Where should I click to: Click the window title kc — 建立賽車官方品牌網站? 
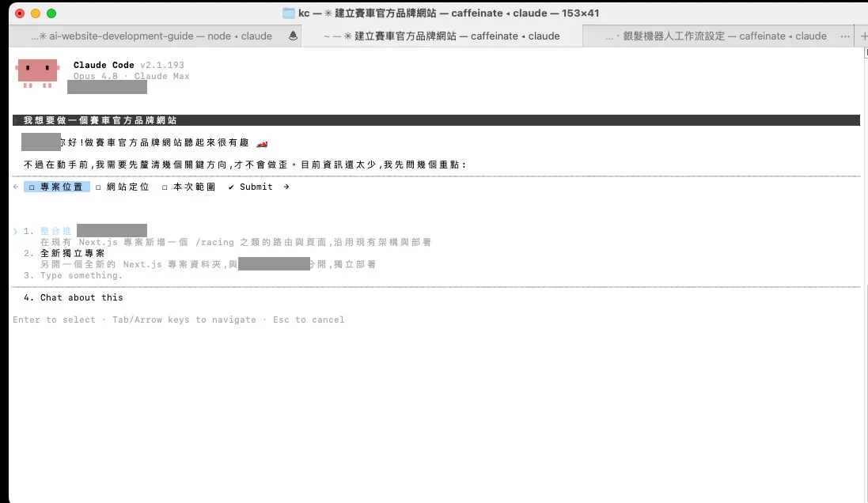coord(449,13)
